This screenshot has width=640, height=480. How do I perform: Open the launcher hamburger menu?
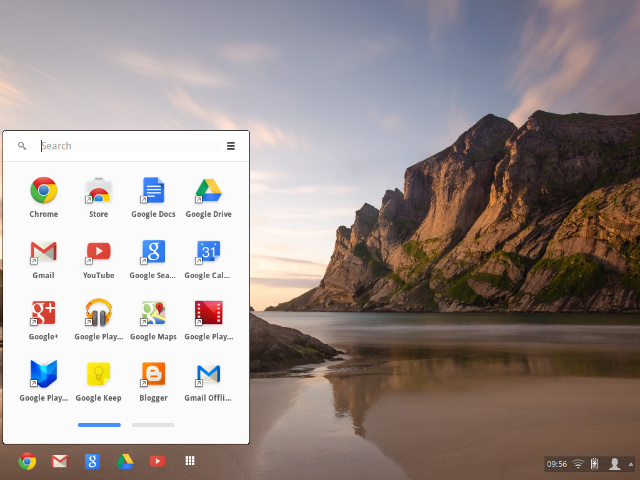(231, 146)
